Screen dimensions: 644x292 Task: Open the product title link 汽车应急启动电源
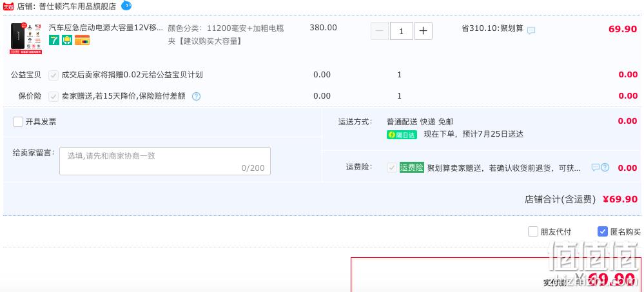click(x=106, y=28)
